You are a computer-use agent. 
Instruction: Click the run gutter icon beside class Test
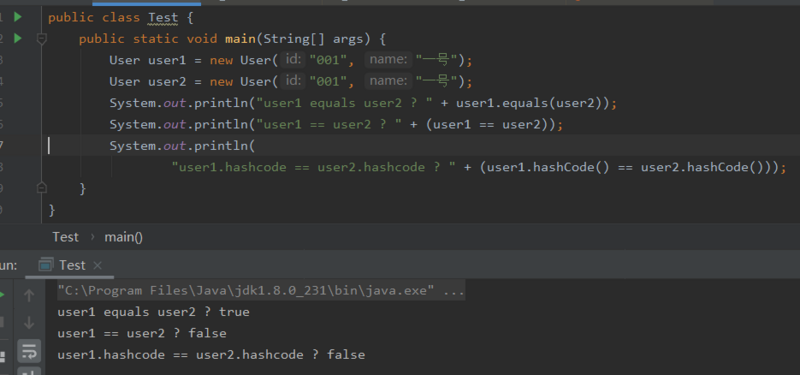point(18,17)
